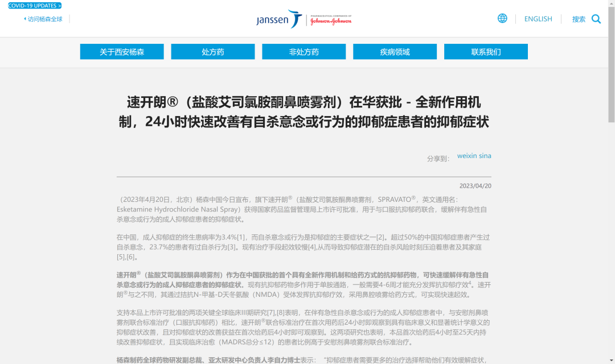Share article via sina link
The height and width of the screenshot is (364, 615).
click(485, 155)
